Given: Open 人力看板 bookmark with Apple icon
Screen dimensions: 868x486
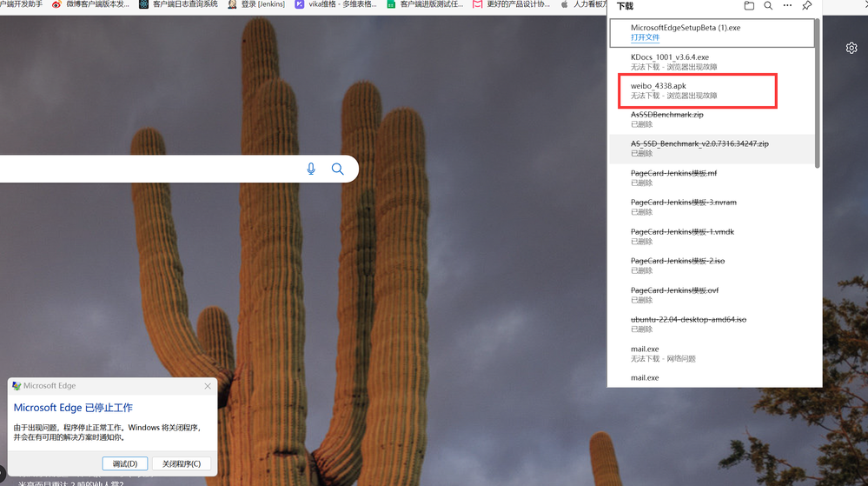Looking at the screenshot, I should 584,3.
